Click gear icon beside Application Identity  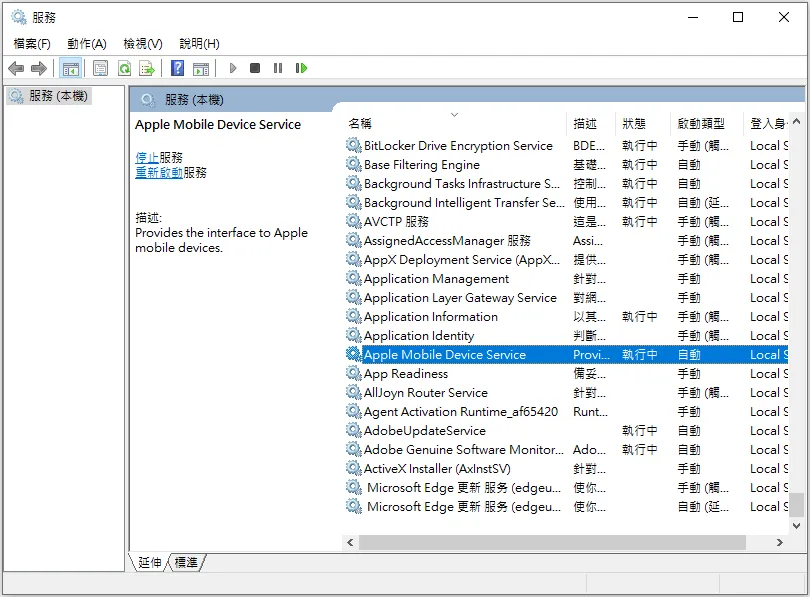click(354, 336)
